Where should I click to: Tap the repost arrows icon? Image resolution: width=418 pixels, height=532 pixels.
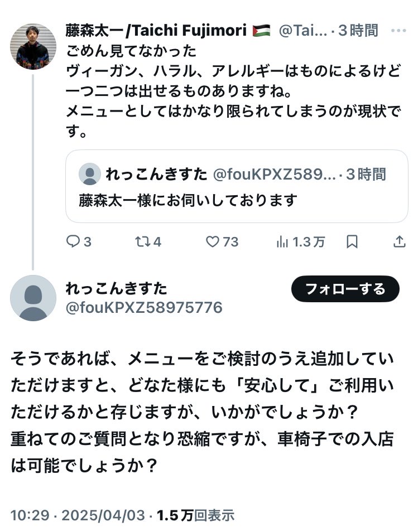(x=142, y=241)
